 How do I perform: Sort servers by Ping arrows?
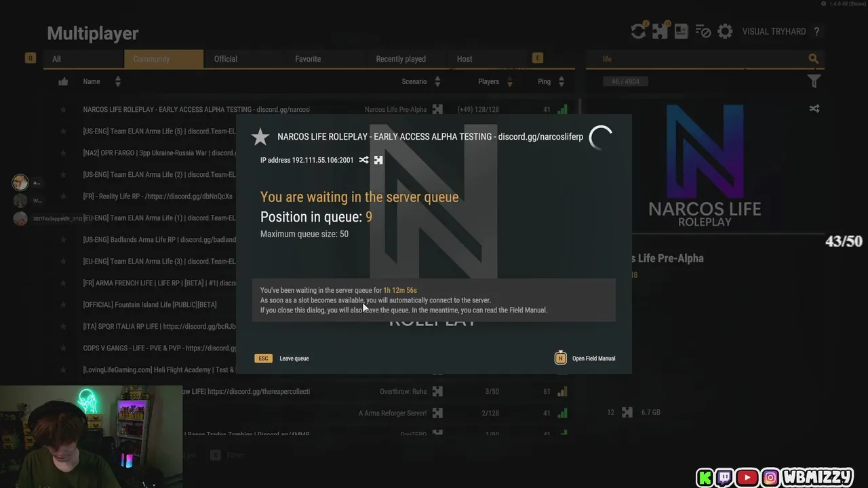click(x=561, y=81)
